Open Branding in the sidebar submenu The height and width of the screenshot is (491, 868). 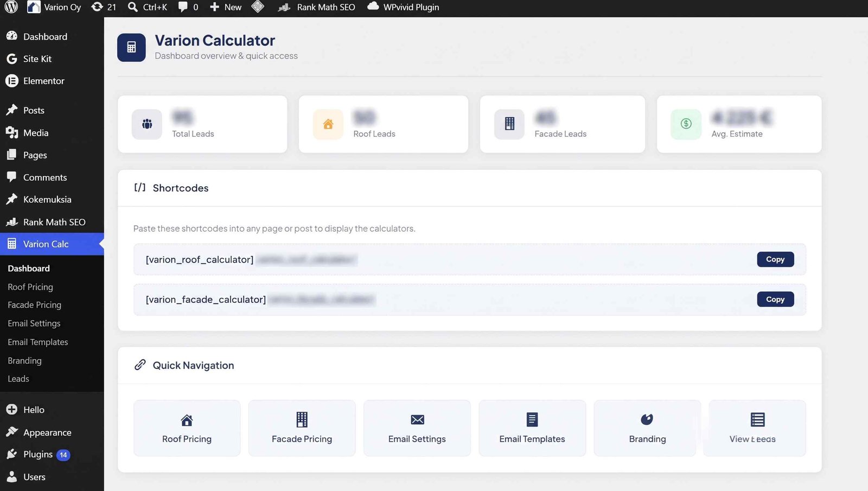[x=24, y=360]
